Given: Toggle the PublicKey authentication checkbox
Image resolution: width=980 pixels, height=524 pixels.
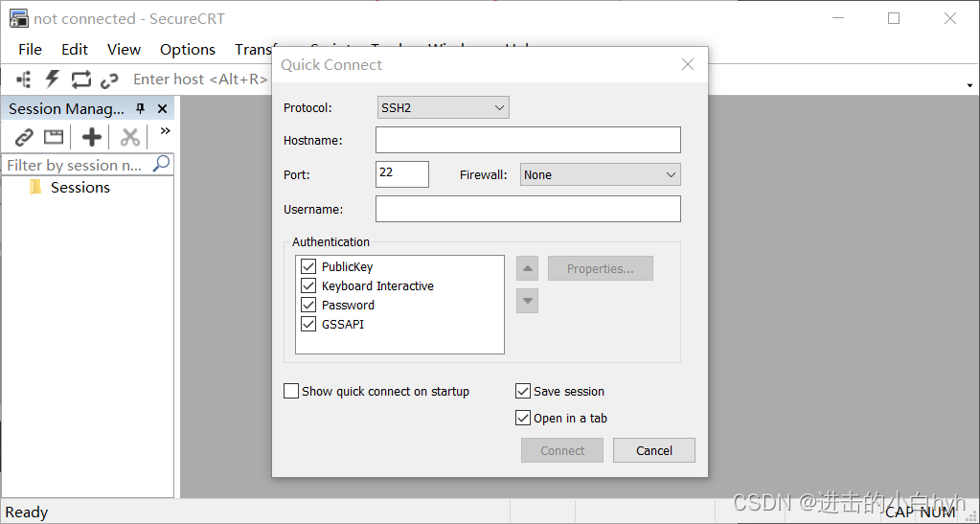Looking at the screenshot, I should pyautogui.click(x=308, y=266).
